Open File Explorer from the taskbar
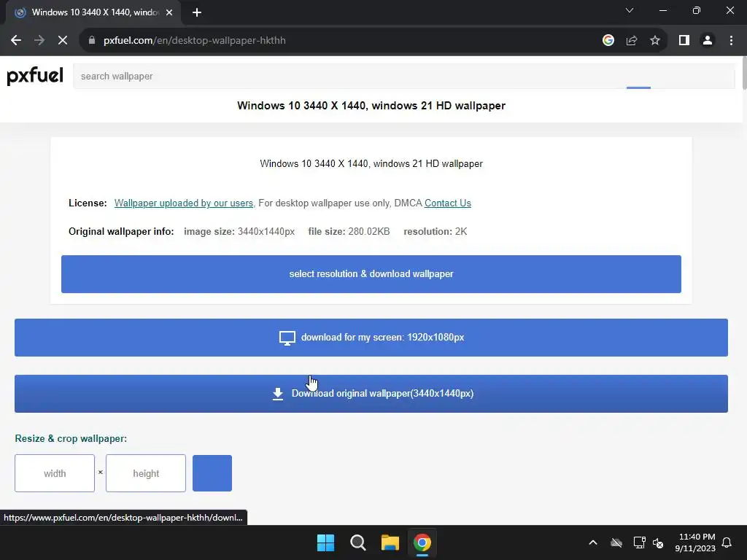Viewport: 747px width, 560px height. pyautogui.click(x=390, y=542)
